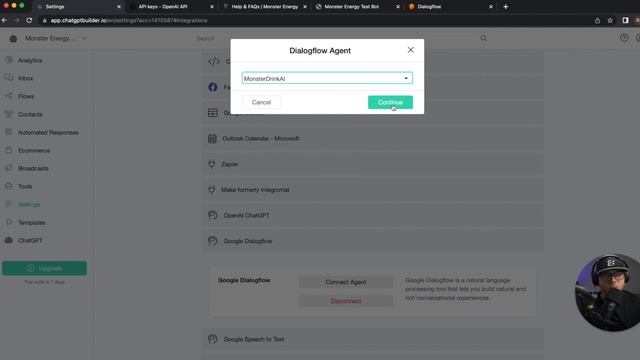
Task: Switch to the API keys - OpenAI tab
Action: pos(171,7)
